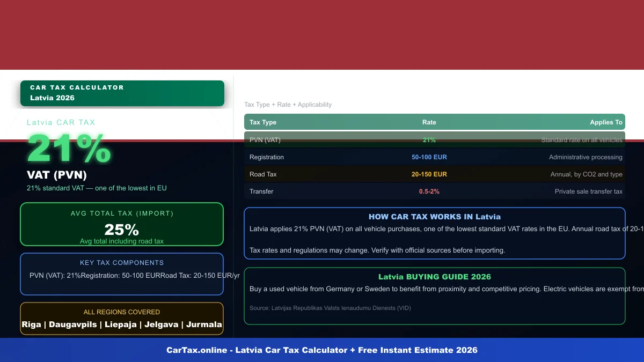This screenshot has height=362, width=644.
Task: Click the Applies To column header
Action: (606, 122)
